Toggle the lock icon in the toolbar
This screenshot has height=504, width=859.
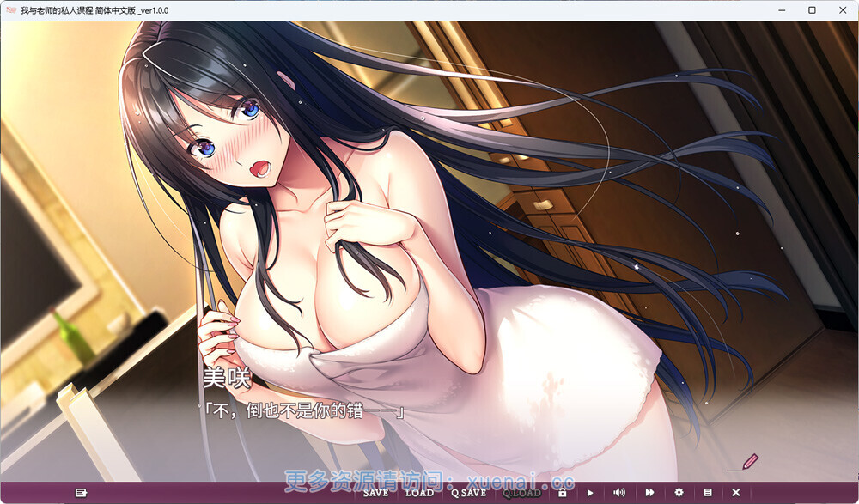point(562,493)
